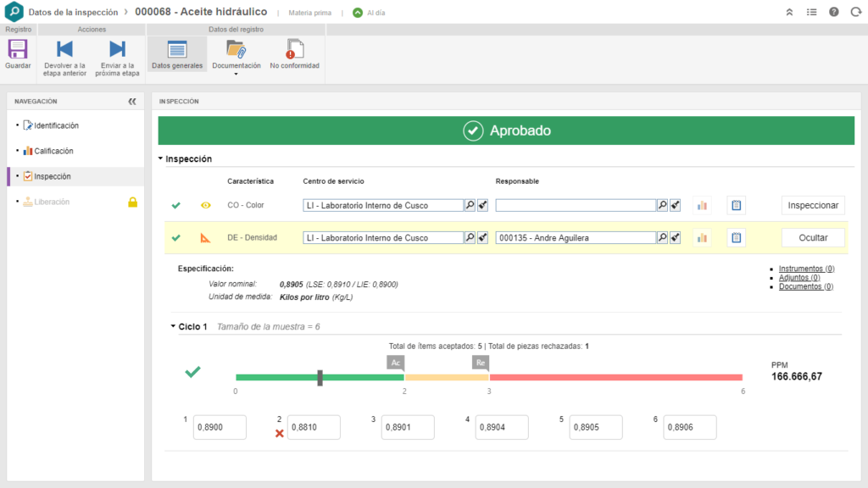Collapse the Inspección section
The width and height of the screenshot is (868, 488).
(x=161, y=159)
